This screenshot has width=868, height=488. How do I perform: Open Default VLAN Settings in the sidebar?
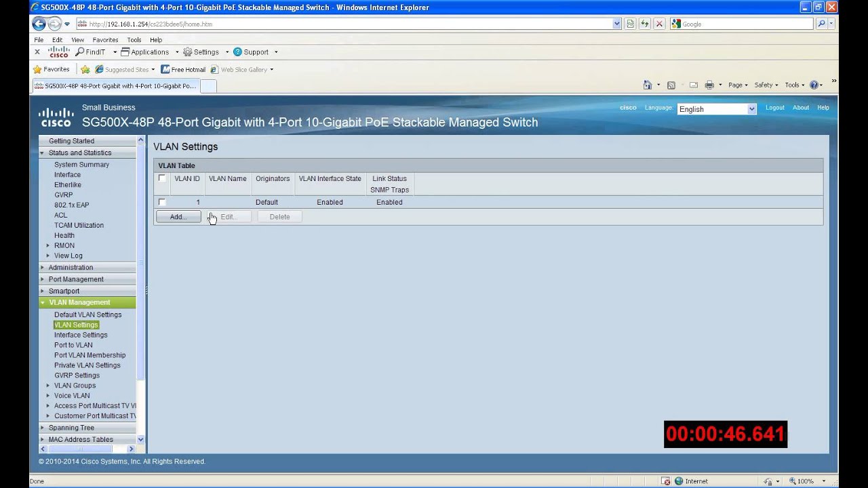pyautogui.click(x=88, y=314)
